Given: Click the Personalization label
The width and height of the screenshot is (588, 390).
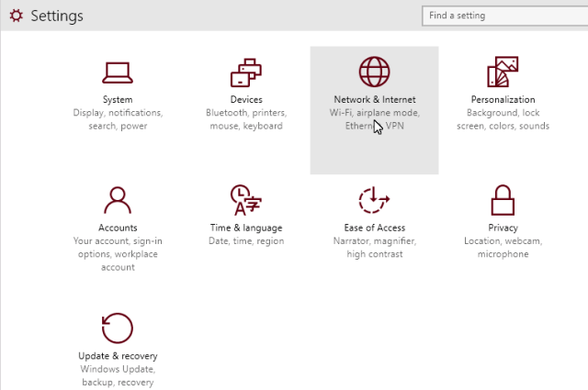Looking at the screenshot, I should pos(503,100).
